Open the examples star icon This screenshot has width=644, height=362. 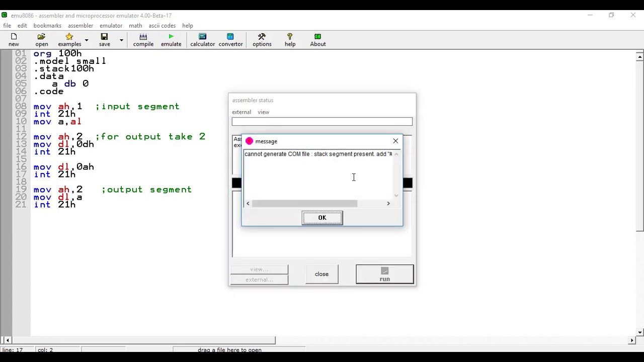click(x=69, y=40)
